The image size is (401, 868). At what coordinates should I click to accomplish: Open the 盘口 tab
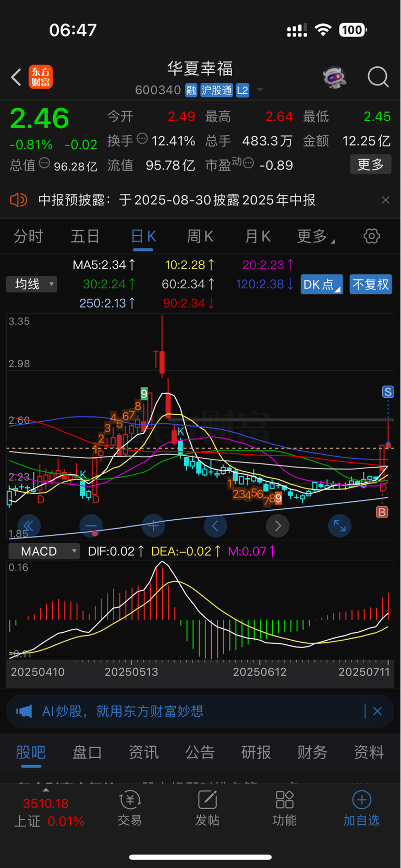click(x=87, y=752)
